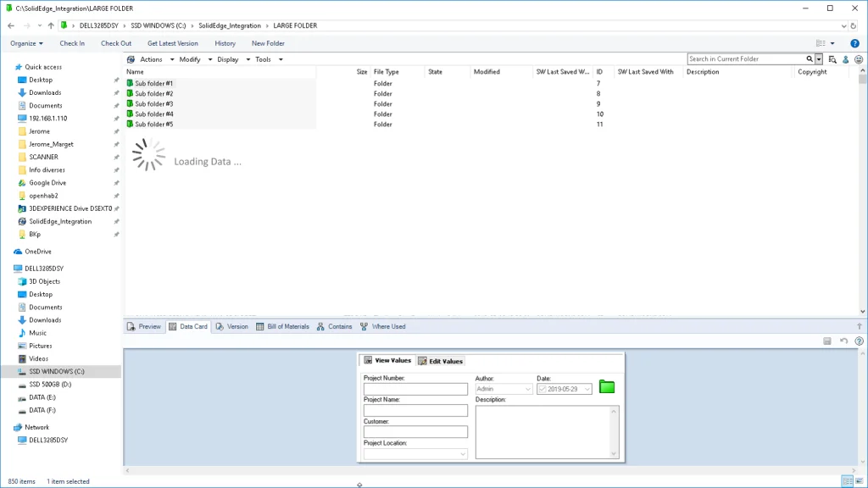The width and height of the screenshot is (868, 488).
Task: Click the green folder icon in data card
Action: click(x=607, y=387)
